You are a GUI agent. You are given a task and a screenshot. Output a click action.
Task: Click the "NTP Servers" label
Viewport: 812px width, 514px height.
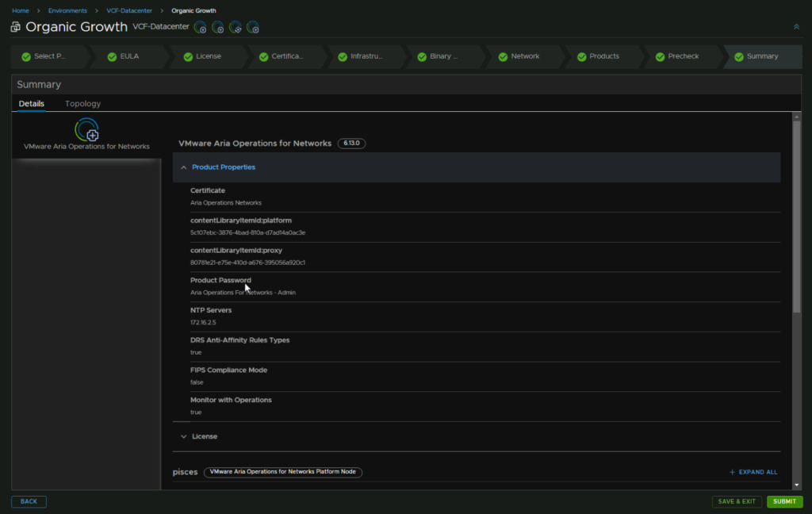click(211, 310)
